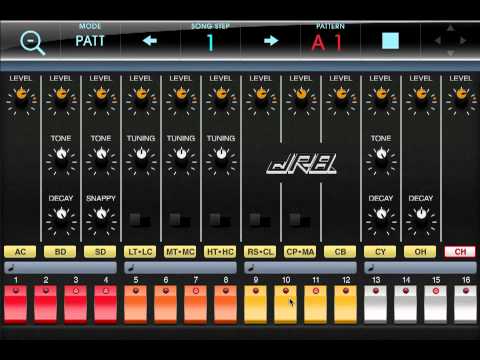Click the BD tone knob

61,160
